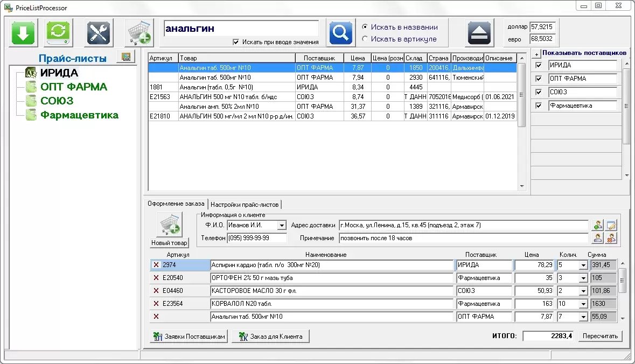
Task: Click the add client icon with green plus
Action: click(598, 225)
